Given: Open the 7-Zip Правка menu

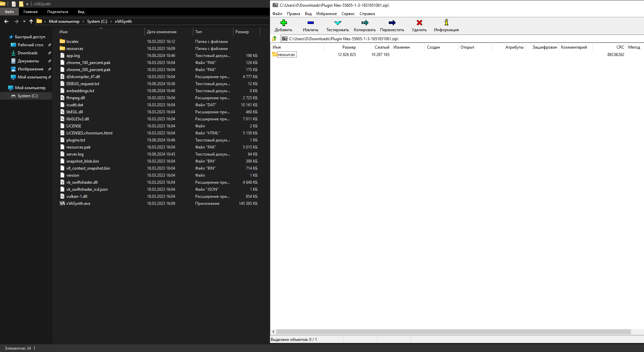Looking at the screenshot, I should [293, 14].
